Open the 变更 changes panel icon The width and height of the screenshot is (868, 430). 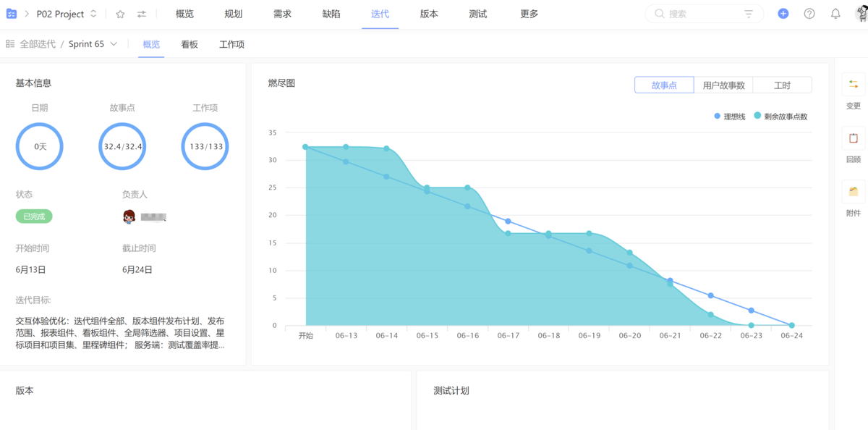854,85
